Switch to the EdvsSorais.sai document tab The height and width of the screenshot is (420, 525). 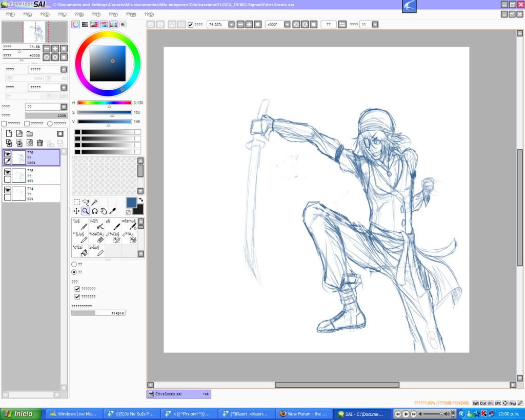(179, 394)
